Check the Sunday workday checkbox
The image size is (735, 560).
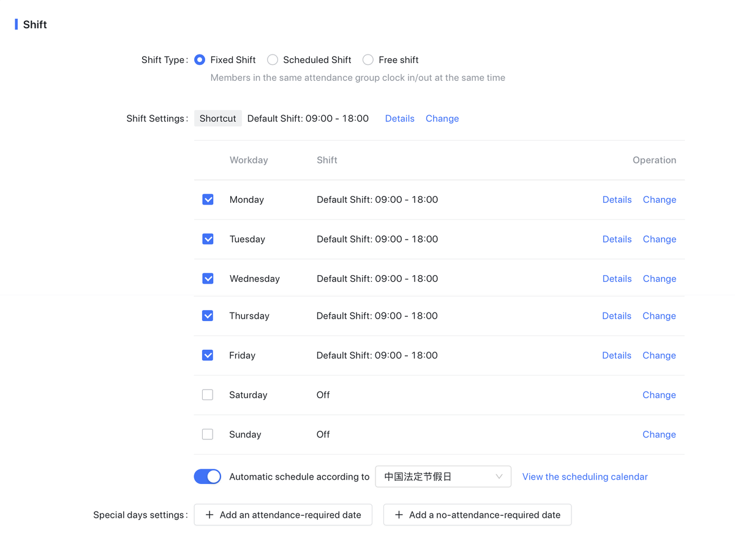click(208, 434)
